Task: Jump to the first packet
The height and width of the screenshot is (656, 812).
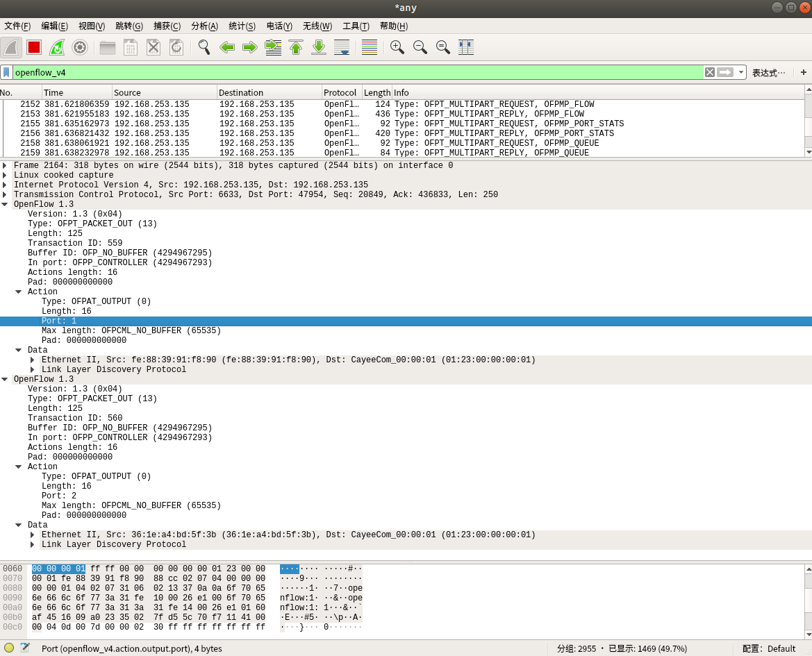Action: pyautogui.click(x=296, y=48)
